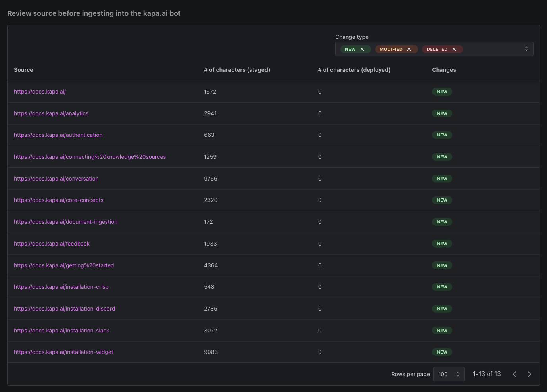This screenshot has height=392, width=547.
Task: Click the staged value 2785
Action: (211, 309)
